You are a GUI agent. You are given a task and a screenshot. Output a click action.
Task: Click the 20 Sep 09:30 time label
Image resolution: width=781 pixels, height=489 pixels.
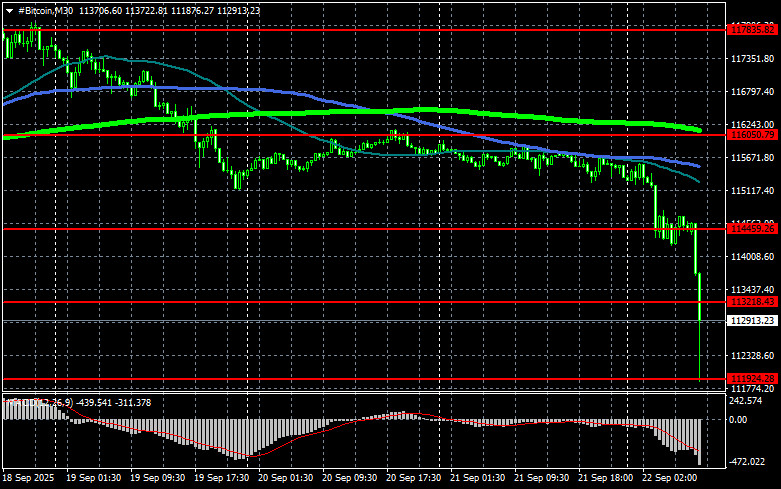[x=350, y=478]
